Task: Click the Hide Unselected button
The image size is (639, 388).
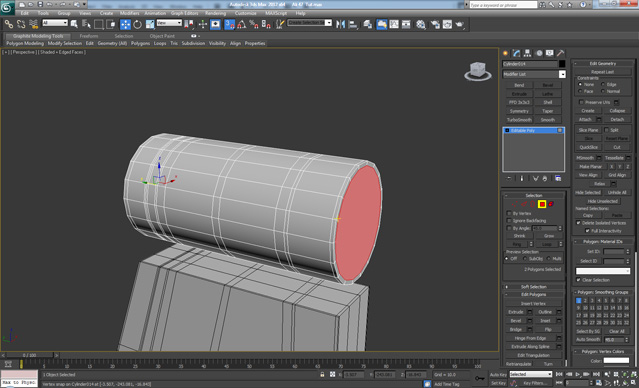Action: coord(603,201)
